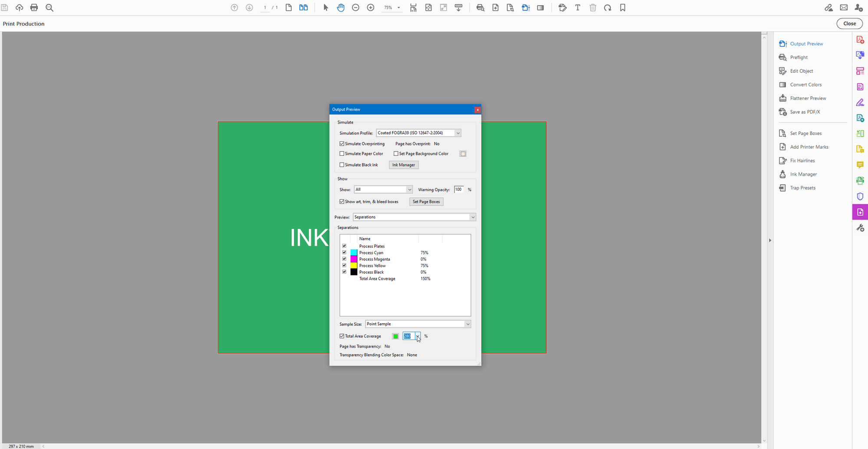Click the zoom in plus icon

coord(371,7)
